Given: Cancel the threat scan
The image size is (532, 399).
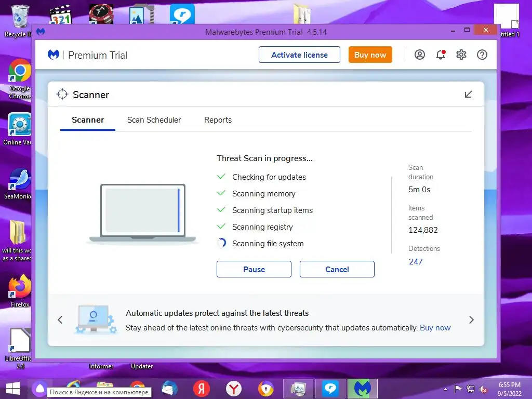Looking at the screenshot, I should click(337, 269).
